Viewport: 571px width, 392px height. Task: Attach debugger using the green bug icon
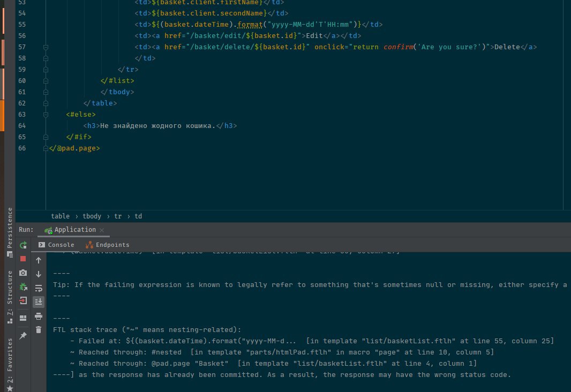click(23, 287)
